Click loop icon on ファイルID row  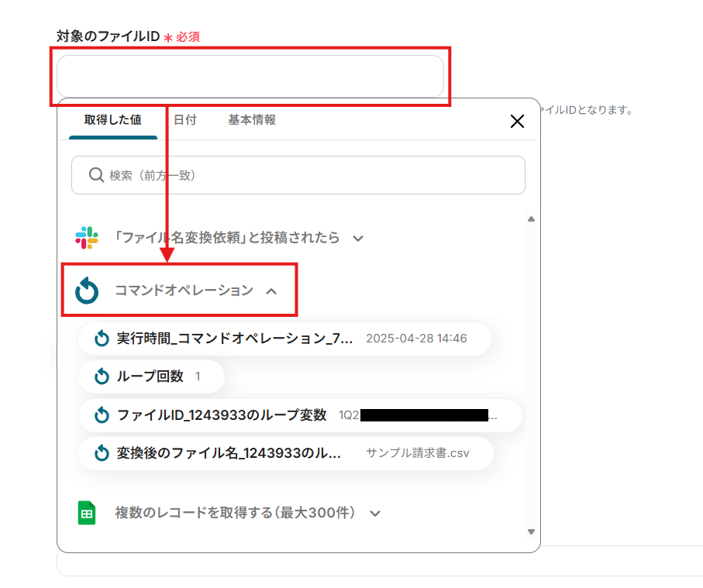[102, 415]
